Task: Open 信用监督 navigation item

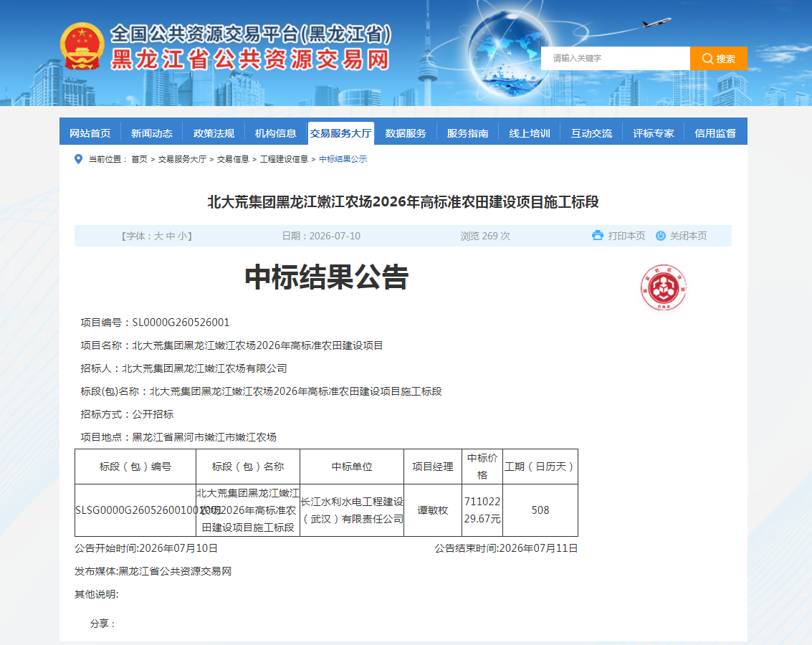Action: [x=715, y=133]
